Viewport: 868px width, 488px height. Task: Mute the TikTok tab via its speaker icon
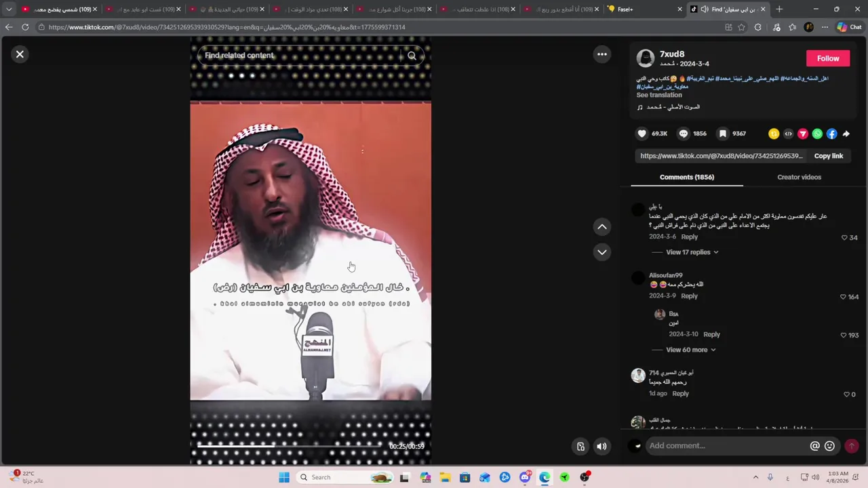point(704,9)
